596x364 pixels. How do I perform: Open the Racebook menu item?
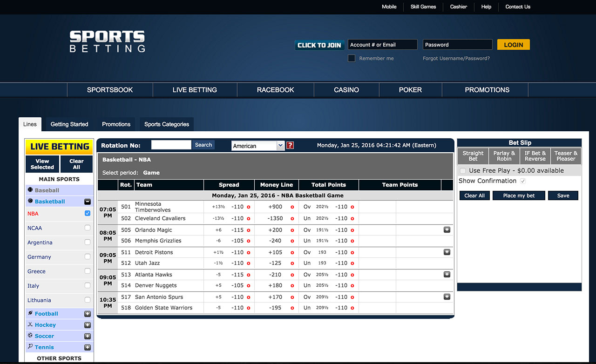[276, 90]
